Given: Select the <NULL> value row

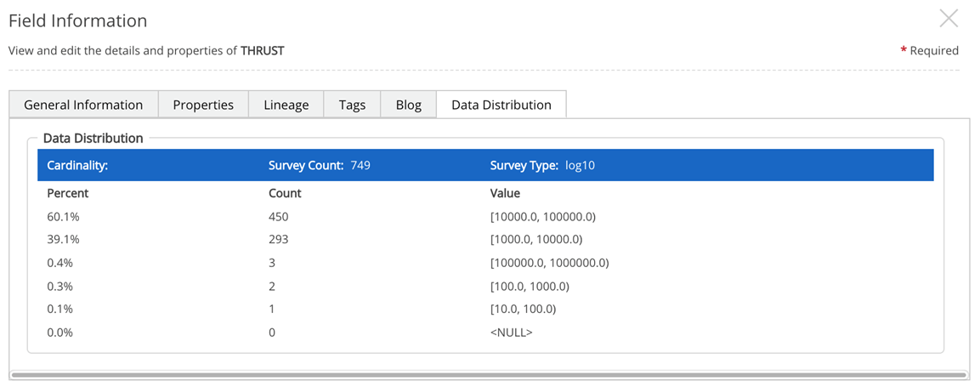Looking at the screenshot, I should click(x=511, y=333).
